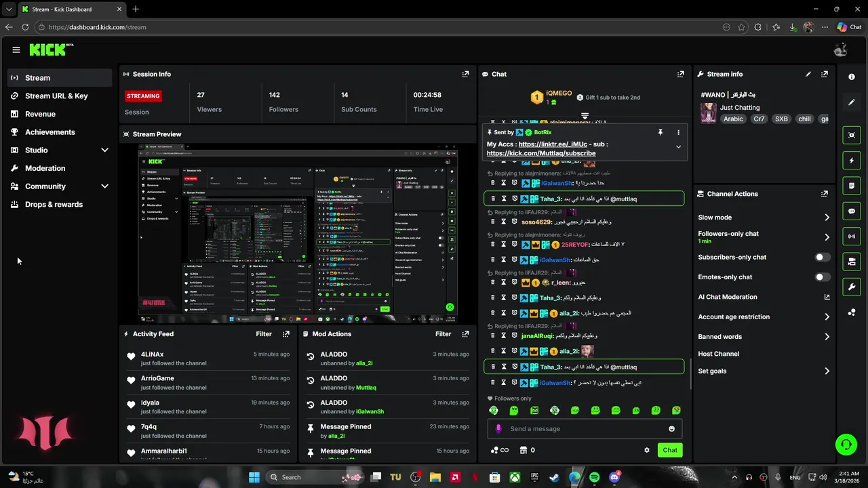
Task: Click the pencil icon in the right sidebar
Action: pyautogui.click(x=852, y=102)
